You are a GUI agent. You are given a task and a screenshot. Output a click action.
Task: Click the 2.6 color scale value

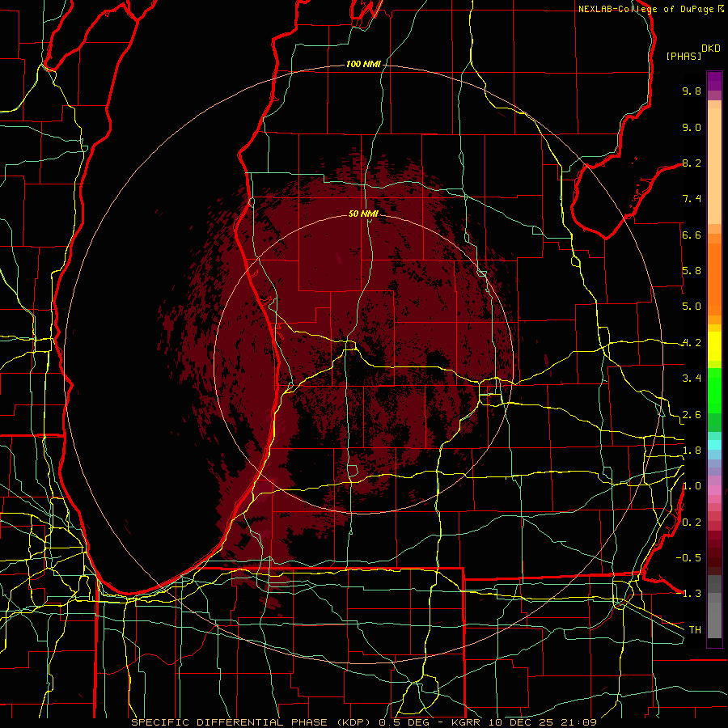[x=692, y=415]
